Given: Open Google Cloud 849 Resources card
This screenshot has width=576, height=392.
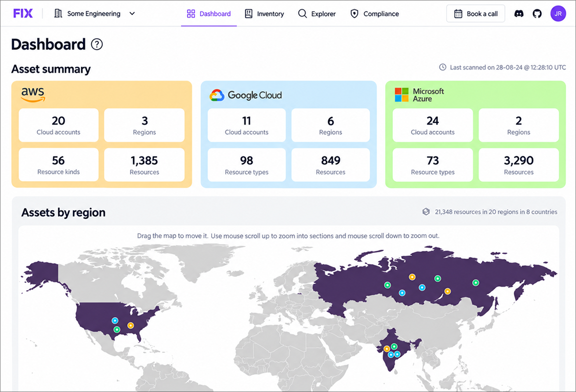Looking at the screenshot, I should point(331,165).
